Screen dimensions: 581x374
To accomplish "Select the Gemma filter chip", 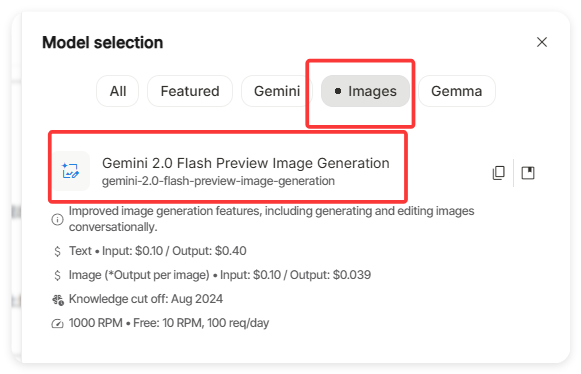I will point(456,91).
